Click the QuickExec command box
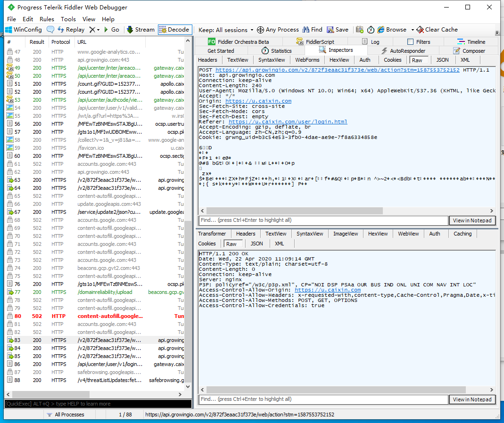The height and width of the screenshot is (423, 504). point(98,404)
